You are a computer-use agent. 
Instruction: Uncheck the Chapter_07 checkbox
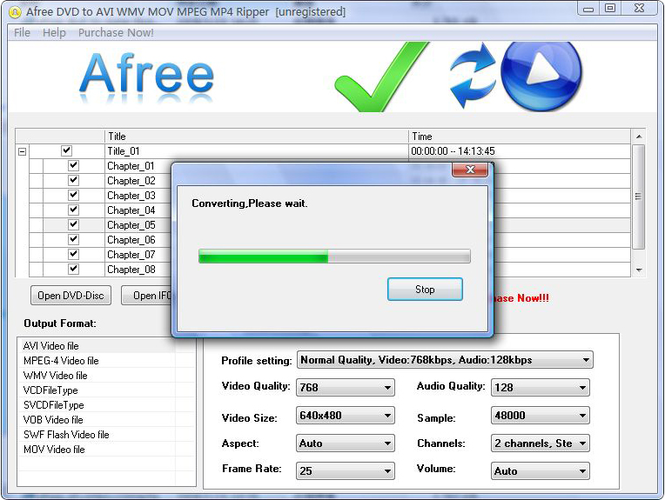click(73, 254)
